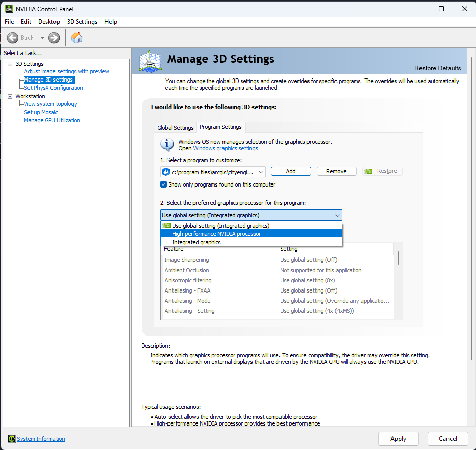Open the File menu
This screenshot has width=476, height=450.
click(9, 22)
